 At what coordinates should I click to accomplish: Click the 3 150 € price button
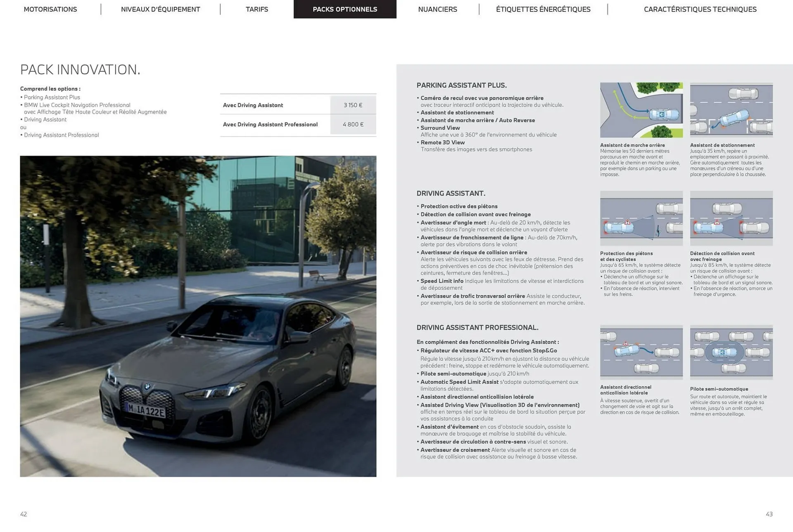(x=353, y=105)
